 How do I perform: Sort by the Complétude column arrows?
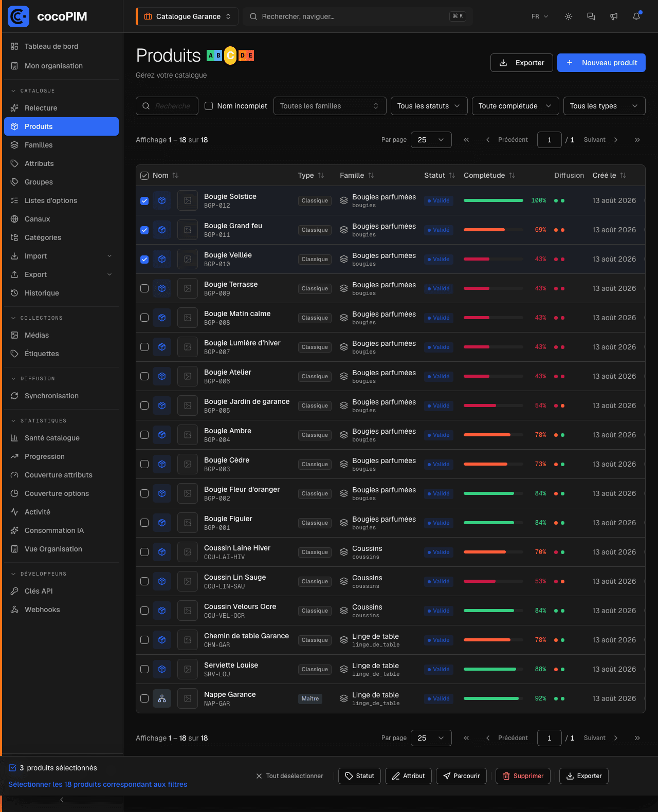pyautogui.click(x=512, y=175)
